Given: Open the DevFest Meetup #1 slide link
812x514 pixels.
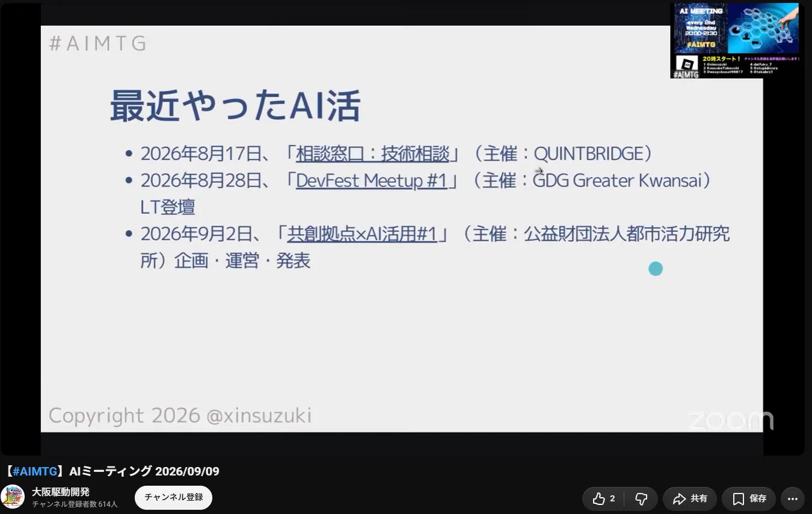Looking at the screenshot, I should point(372,181).
